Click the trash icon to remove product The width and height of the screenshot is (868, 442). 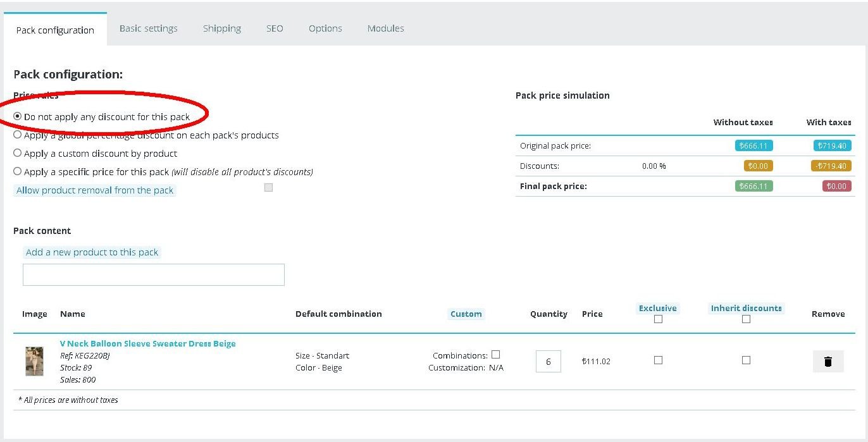coord(828,362)
